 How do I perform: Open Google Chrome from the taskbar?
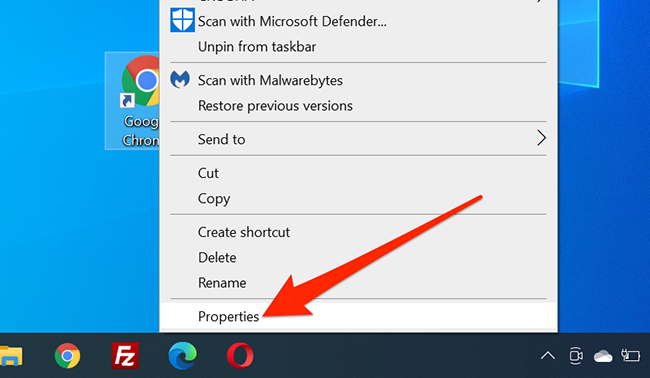click(x=67, y=356)
